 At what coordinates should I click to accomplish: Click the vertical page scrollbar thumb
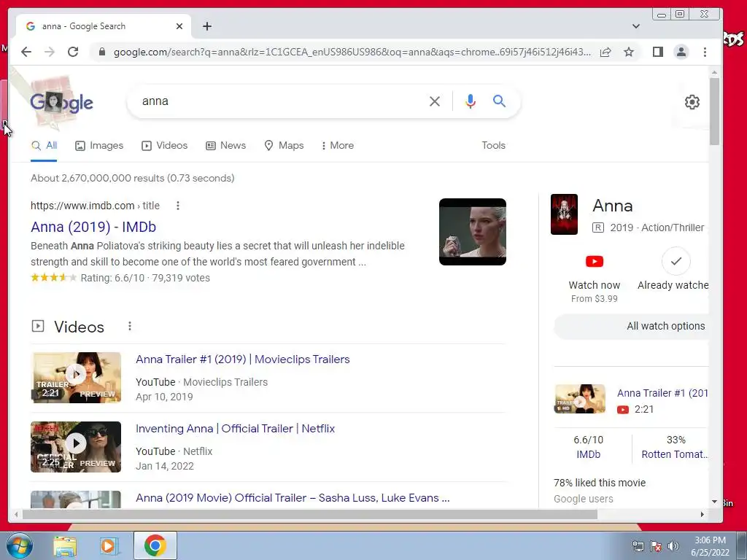pyautogui.click(x=714, y=111)
